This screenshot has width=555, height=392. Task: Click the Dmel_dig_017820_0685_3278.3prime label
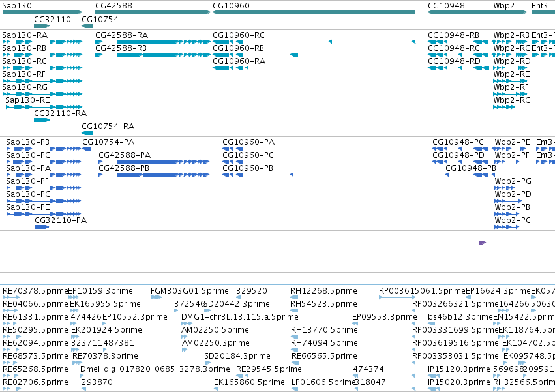pos(155,369)
